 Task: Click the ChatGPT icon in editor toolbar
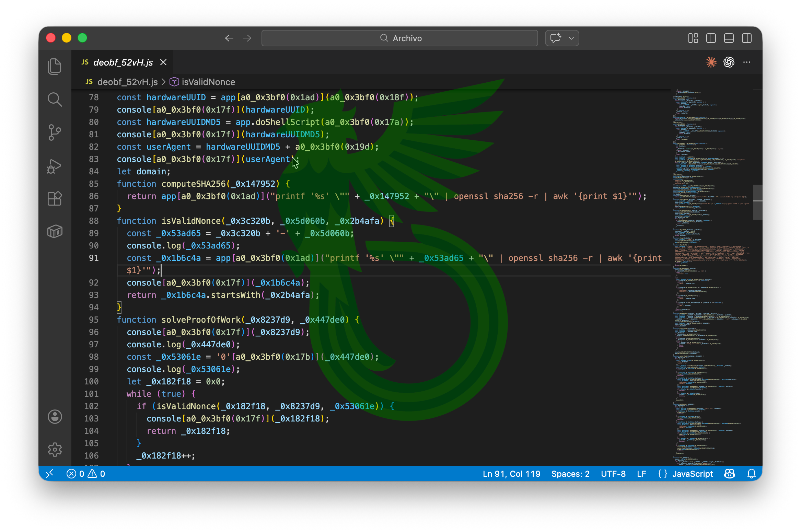[x=729, y=62]
